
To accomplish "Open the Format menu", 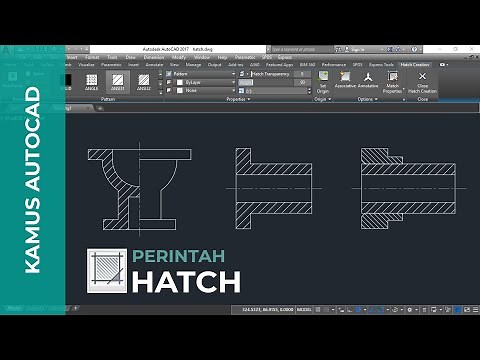I will click(92, 57).
